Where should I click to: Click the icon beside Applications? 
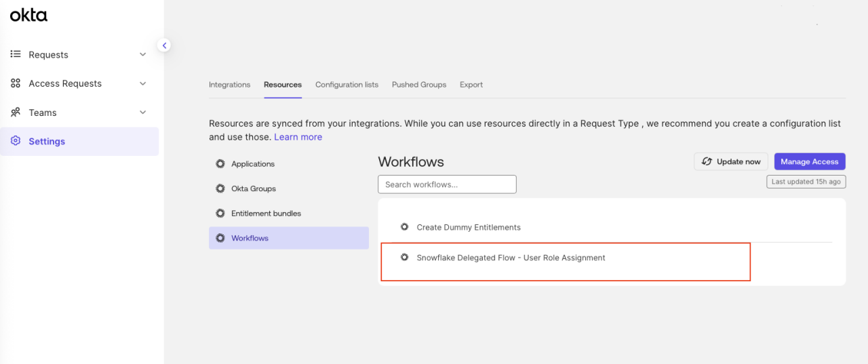220,163
